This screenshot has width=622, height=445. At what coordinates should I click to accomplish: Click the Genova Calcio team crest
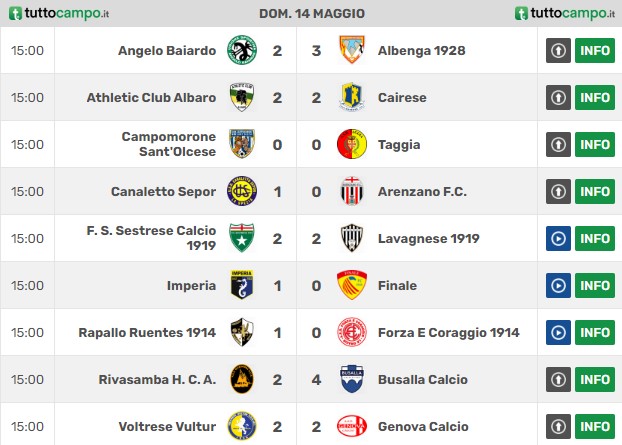coord(351,426)
